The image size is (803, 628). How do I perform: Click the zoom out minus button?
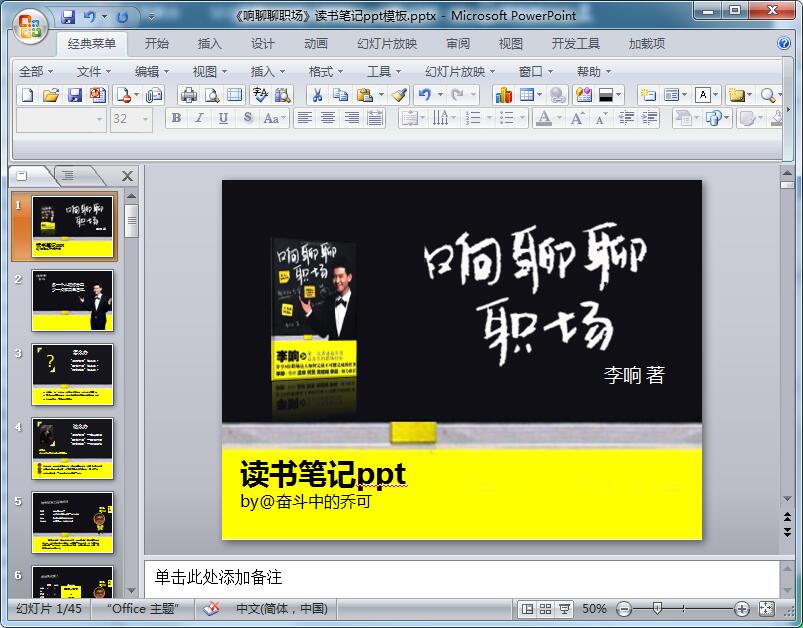pyautogui.click(x=624, y=609)
